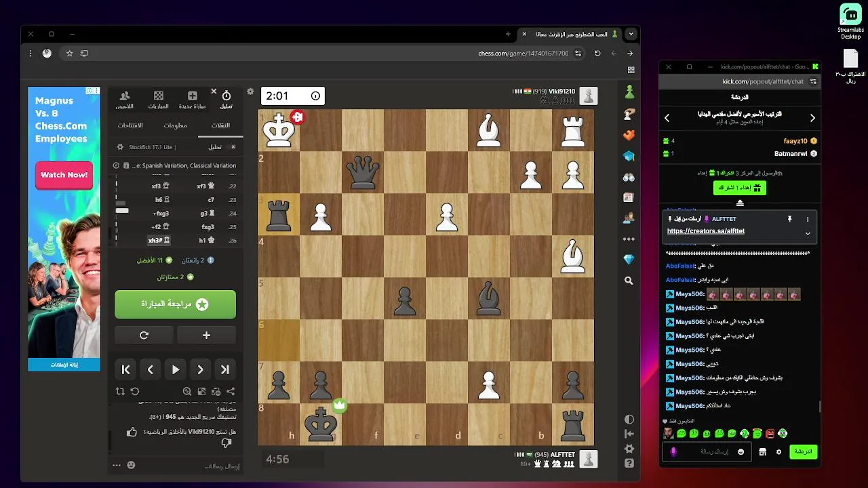Screen dimensions: 868x488
Task: Switch to the Moves (النقلات) tab
Action: (221, 125)
